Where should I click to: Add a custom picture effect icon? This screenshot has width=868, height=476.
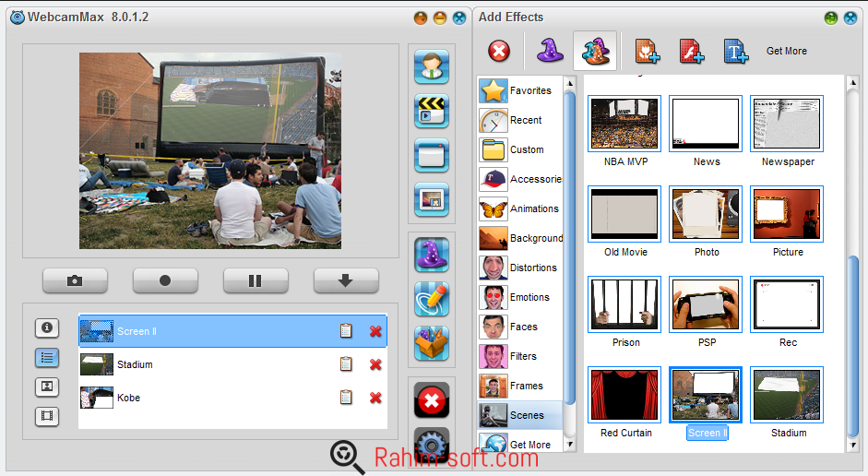pos(647,51)
